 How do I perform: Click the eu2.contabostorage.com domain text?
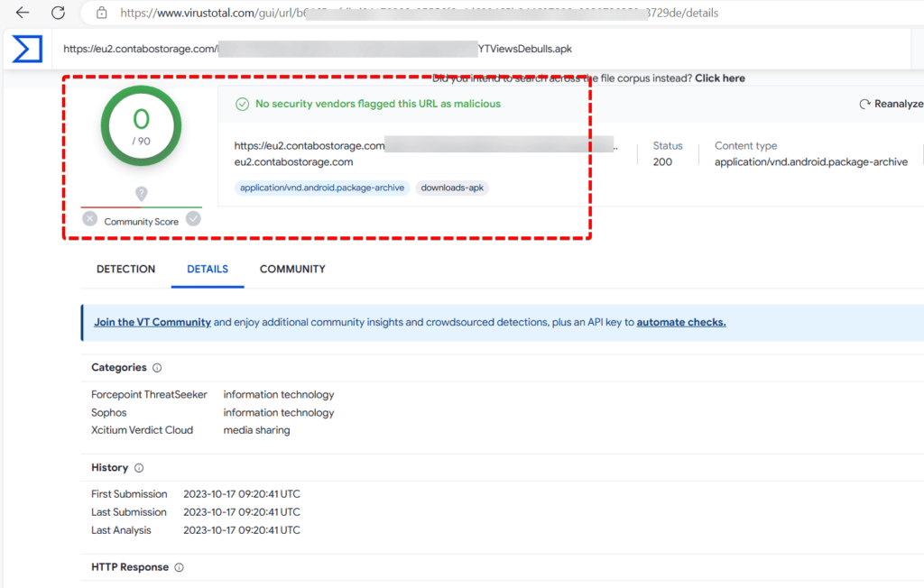pos(293,162)
